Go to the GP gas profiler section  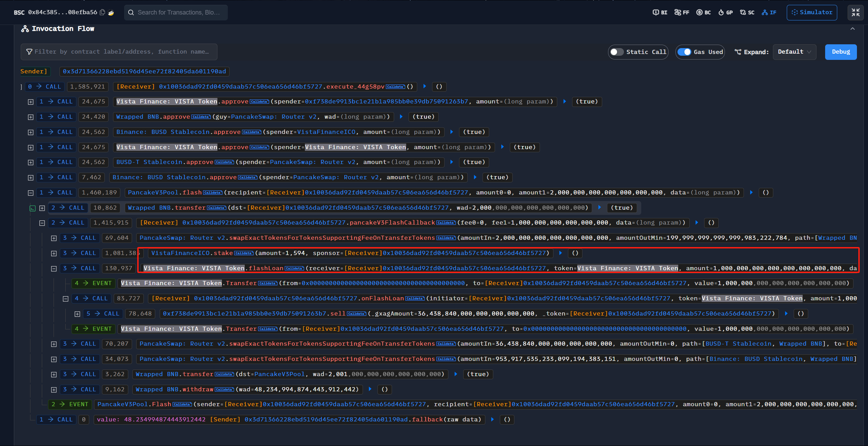tap(725, 12)
